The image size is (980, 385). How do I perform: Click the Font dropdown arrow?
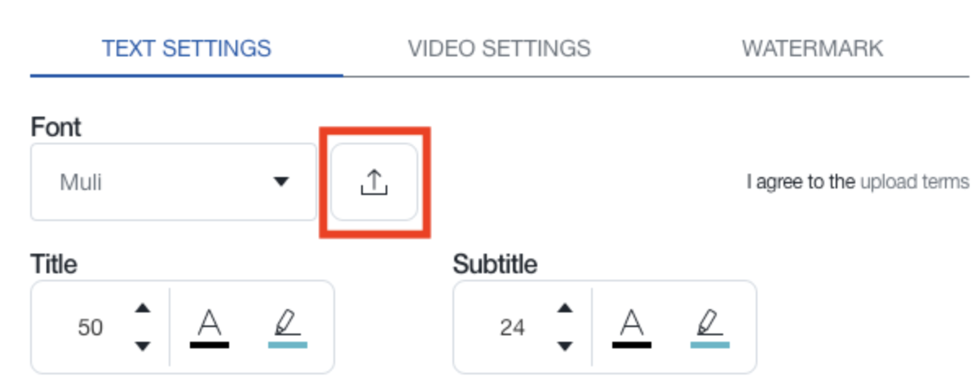click(281, 182)
